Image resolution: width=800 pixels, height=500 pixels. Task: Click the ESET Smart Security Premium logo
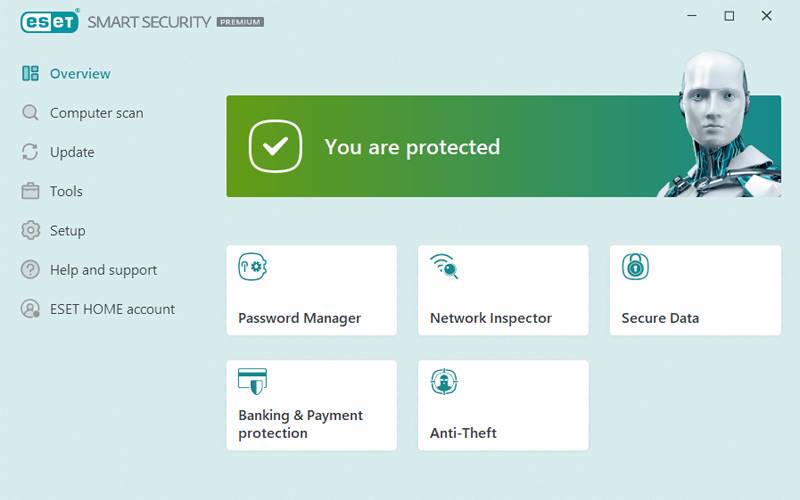[142, 21]
